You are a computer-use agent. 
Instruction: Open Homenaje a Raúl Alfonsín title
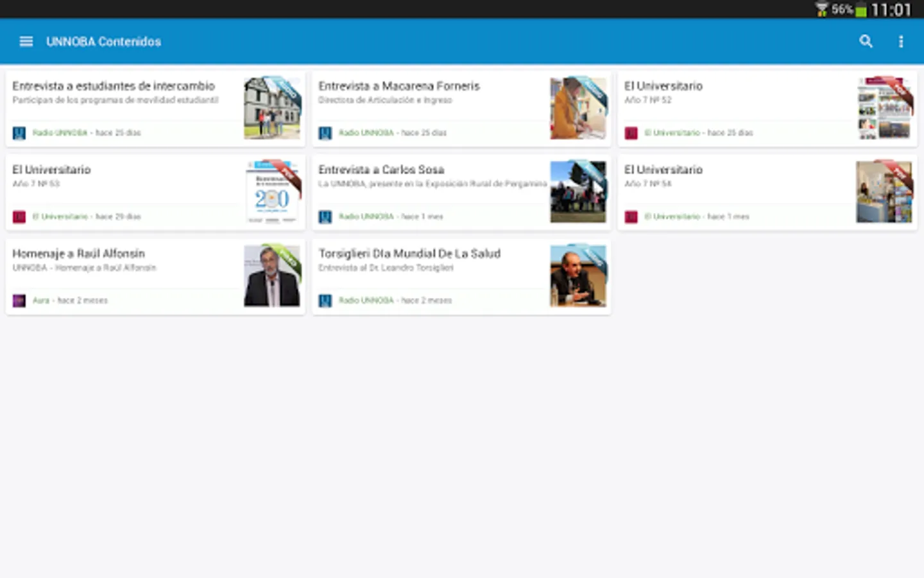pos(78,254)
